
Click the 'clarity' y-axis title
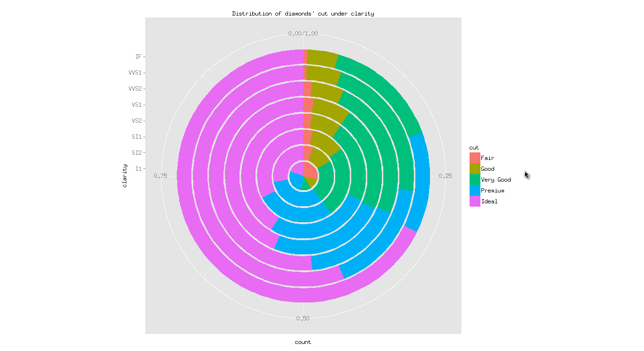click(125, 175)
